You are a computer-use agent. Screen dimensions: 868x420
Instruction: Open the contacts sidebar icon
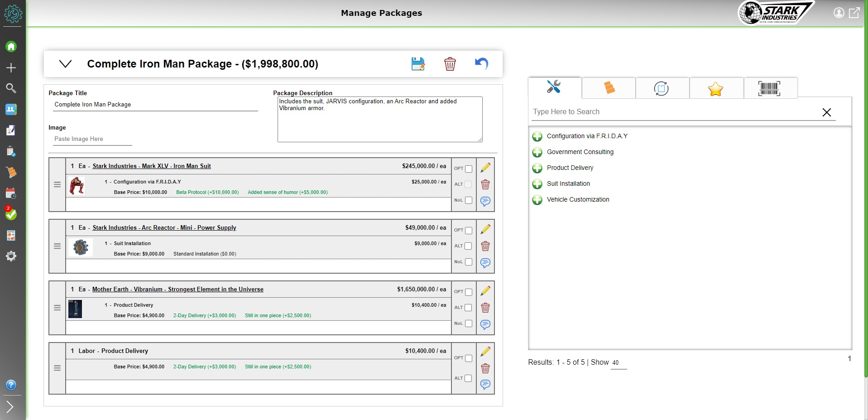pyautogui.click(x=11, y=109)
